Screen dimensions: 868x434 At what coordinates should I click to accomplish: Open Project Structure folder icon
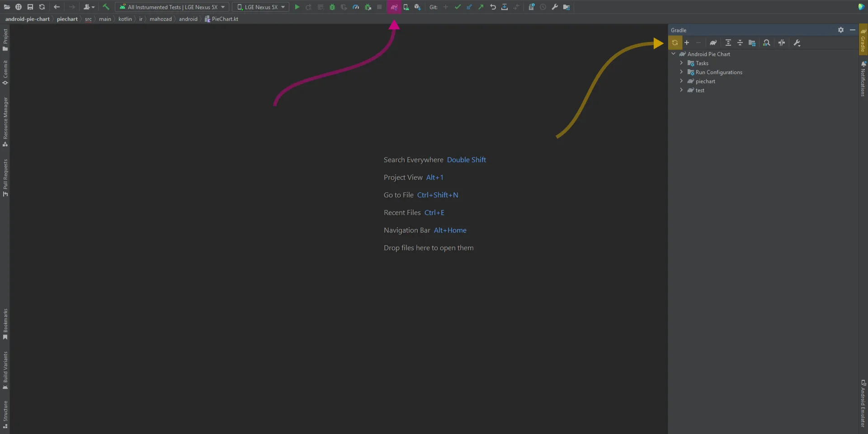(x=566, y=7)
